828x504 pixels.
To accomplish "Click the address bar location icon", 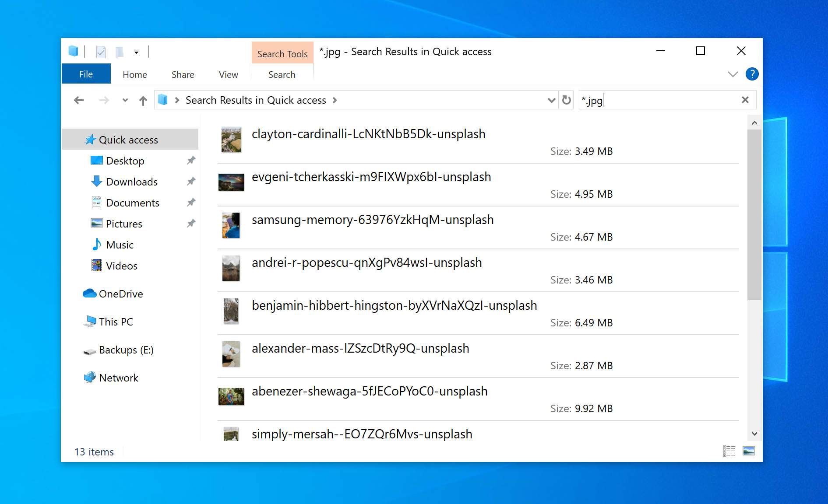I will coord(163,100).
